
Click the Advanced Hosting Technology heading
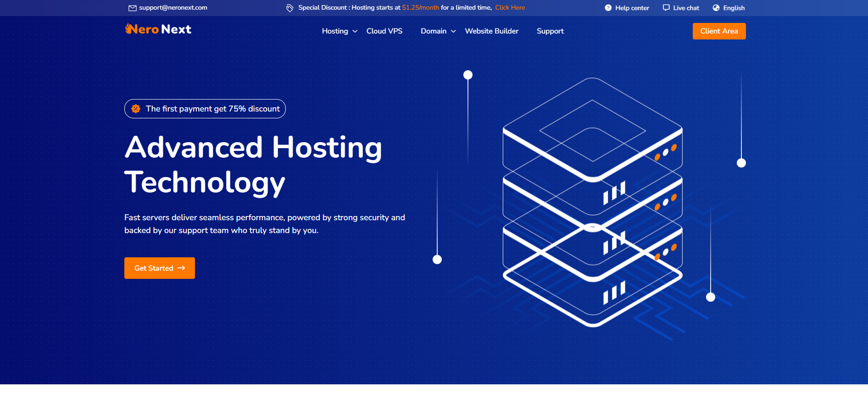(253, 165)
